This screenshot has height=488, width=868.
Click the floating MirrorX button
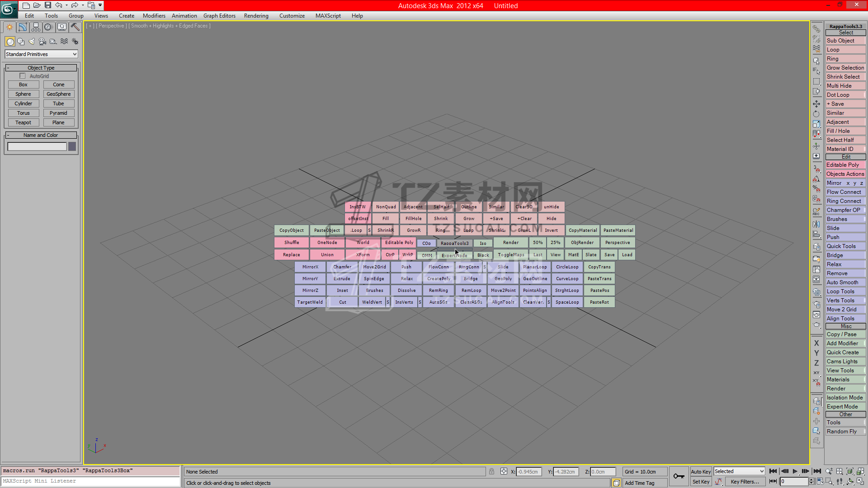pyautogui.click(x=311, y=267)
